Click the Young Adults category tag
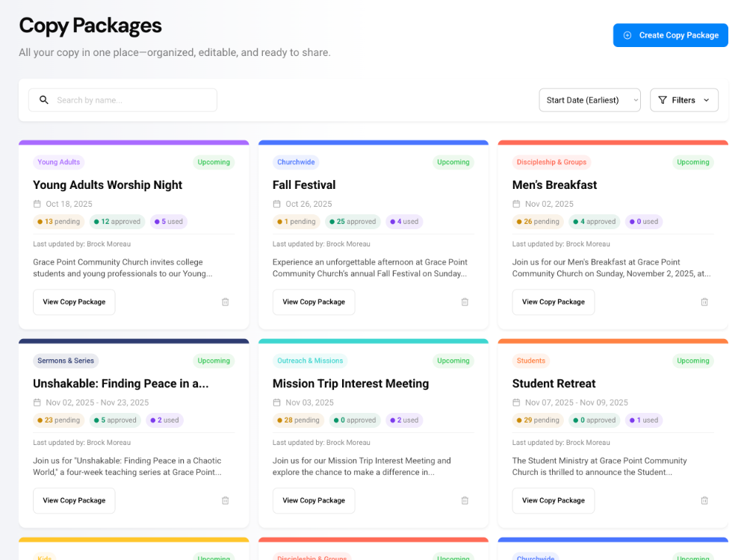 58,162
